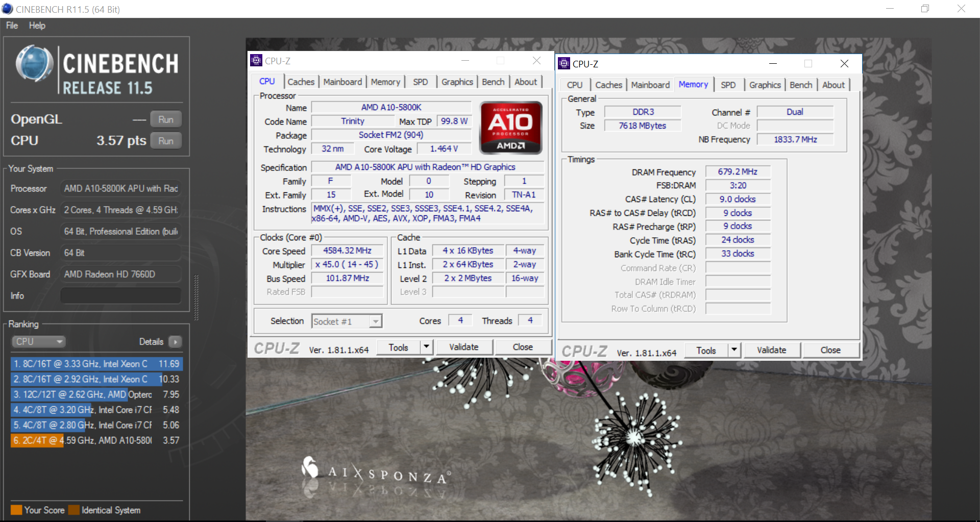Viewport: 980px width, 522px height.
Task: Click the Processor field in Your System
Action: tap(121, 189)
